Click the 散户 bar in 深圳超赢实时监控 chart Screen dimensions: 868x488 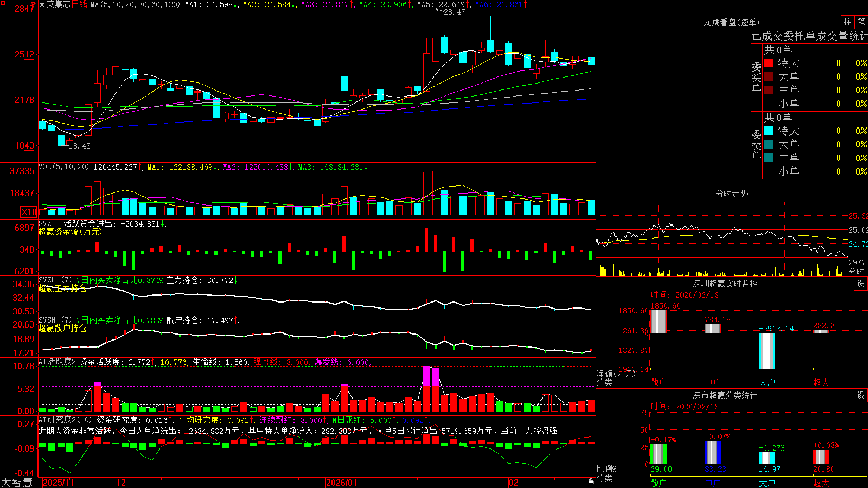coord(658,322)
